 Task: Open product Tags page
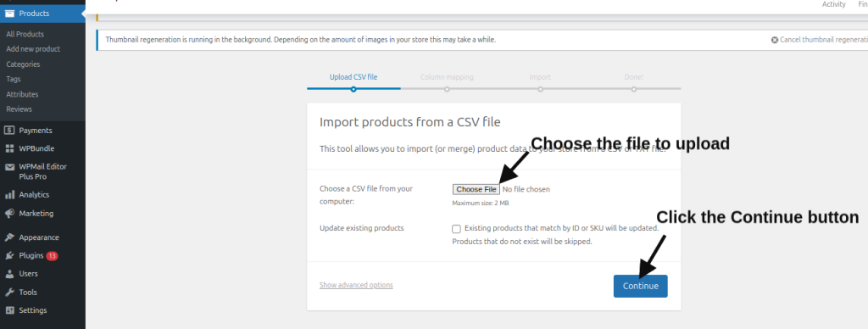click(x=14, y=79)
